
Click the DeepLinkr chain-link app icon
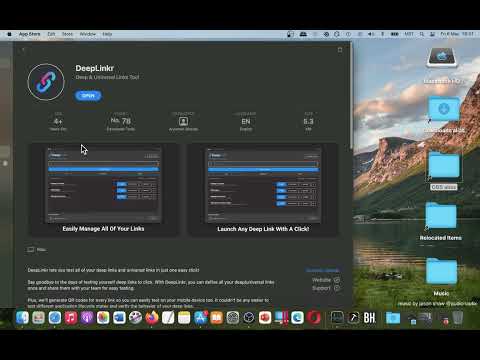click(x=46, y=82)
